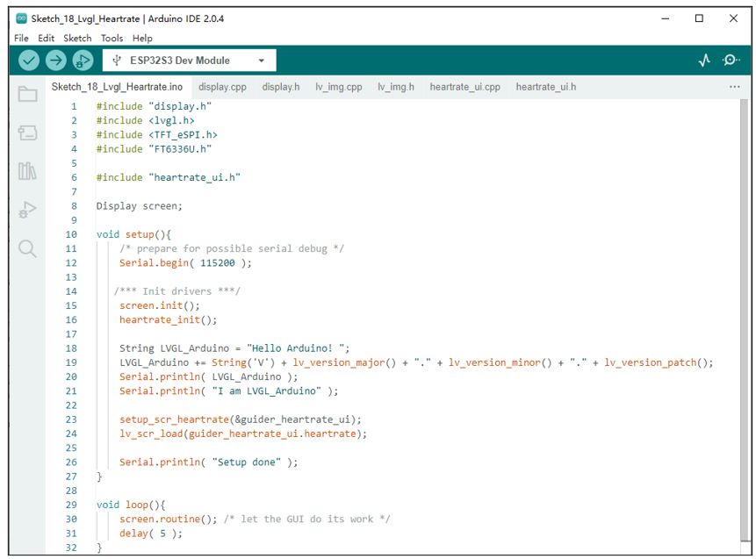Open the Serial Monitor
756x559 pixels.
731,60
